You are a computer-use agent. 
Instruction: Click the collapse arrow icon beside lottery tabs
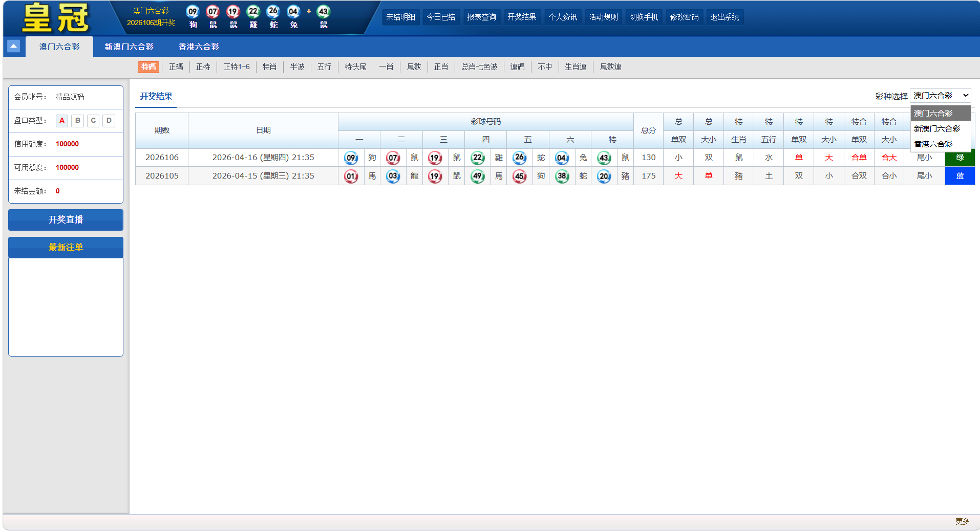point(14,47)
